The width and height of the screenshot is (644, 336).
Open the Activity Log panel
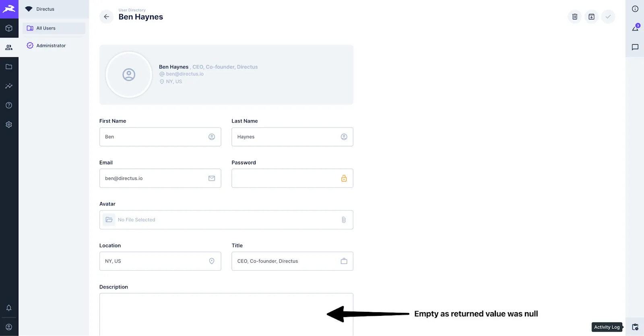pos(635,327)
